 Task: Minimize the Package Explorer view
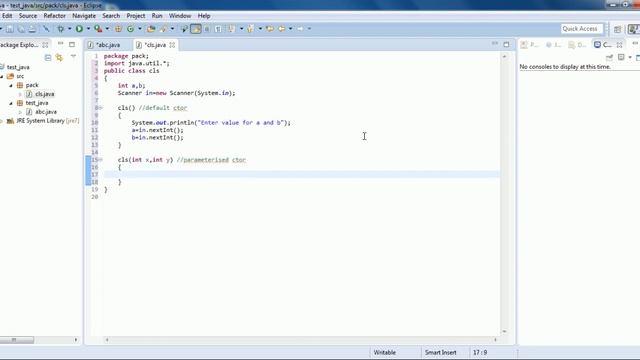click(x=61, y=44)
